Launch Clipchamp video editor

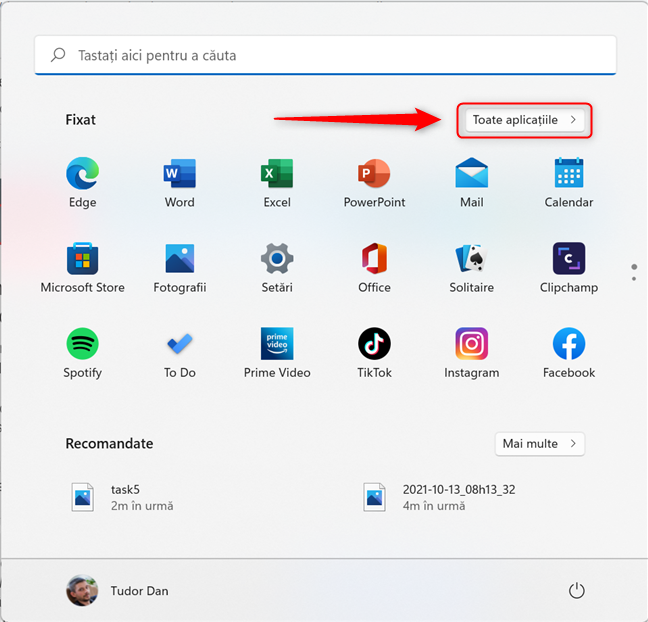click(569, 268)
